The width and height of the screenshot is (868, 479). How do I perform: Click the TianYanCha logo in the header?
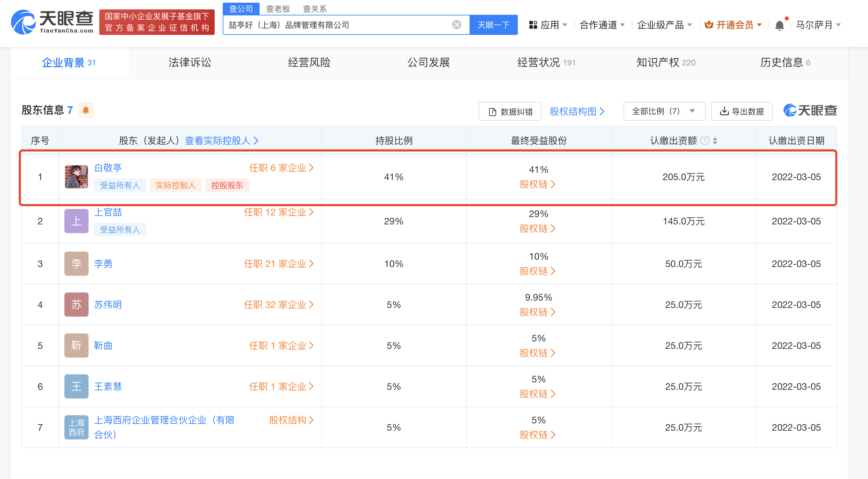point(52,22)
